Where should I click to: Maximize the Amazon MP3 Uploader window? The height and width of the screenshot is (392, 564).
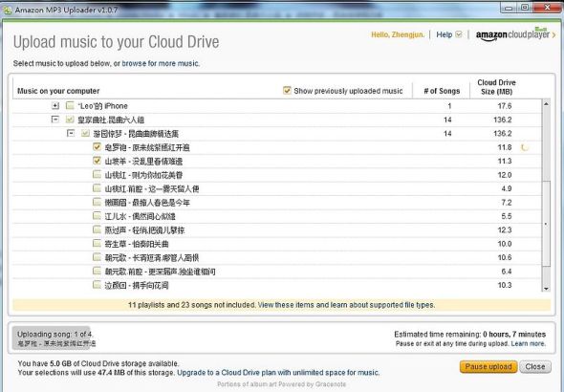pos(525,8)
